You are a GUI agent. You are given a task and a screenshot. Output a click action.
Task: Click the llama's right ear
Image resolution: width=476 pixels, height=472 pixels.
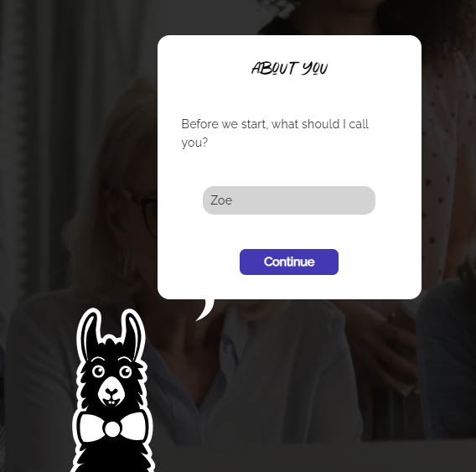tap(132, 333)
